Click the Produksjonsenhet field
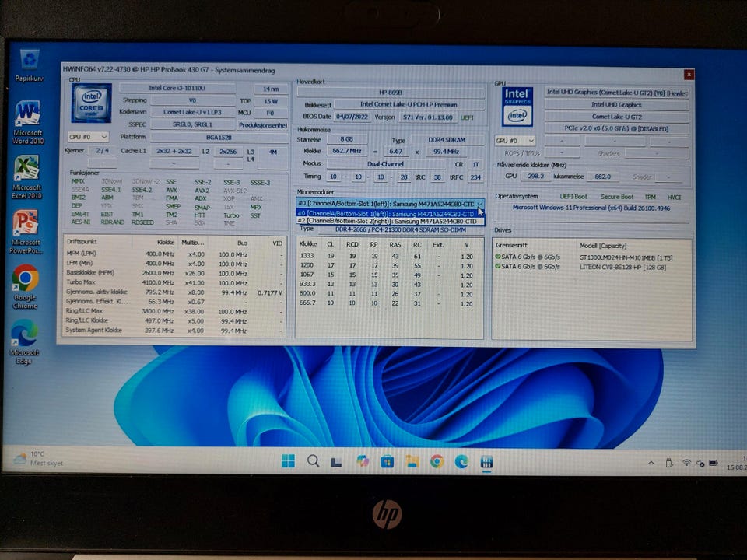 [x=263, y=124]
